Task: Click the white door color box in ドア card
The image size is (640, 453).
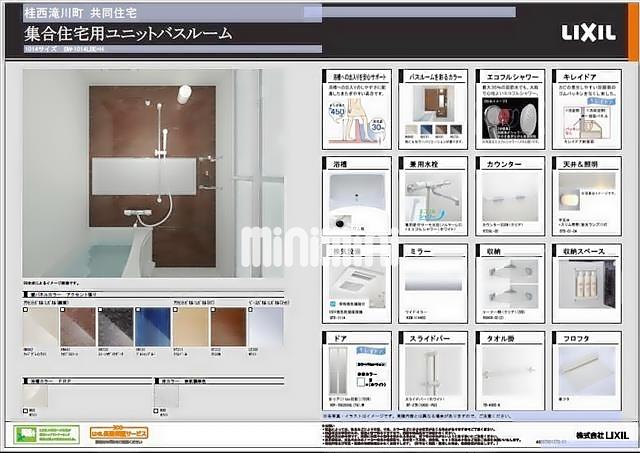Action: [x=361, y=382]
